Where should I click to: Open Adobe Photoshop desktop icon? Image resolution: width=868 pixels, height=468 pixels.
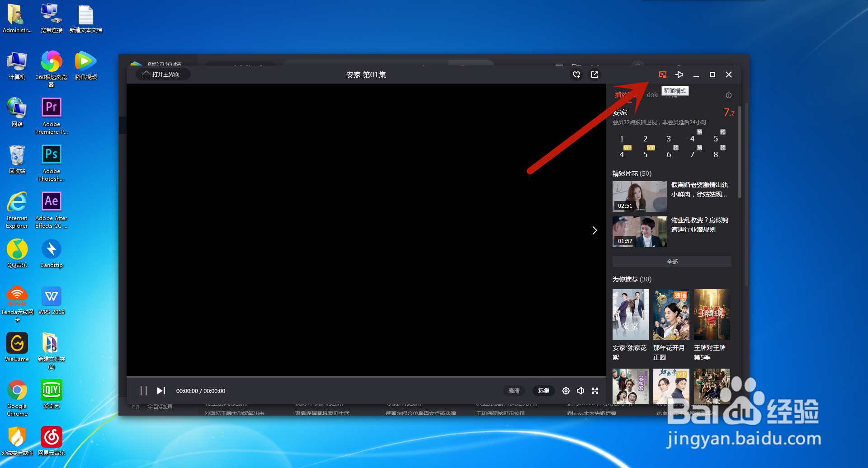pos(52,163)
